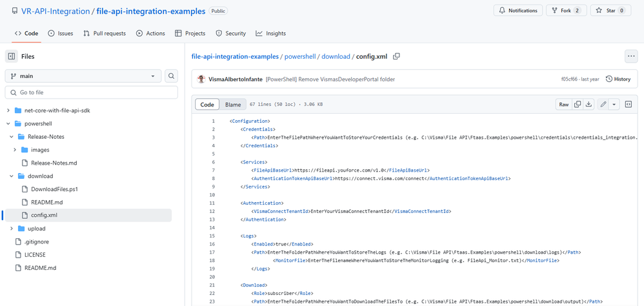
Task: Open file-api-integration-examples repository title link
Action: pos(151,11)
